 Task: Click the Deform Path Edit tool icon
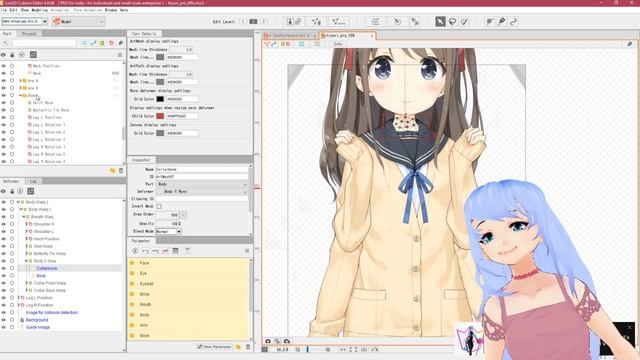(502, 21)
